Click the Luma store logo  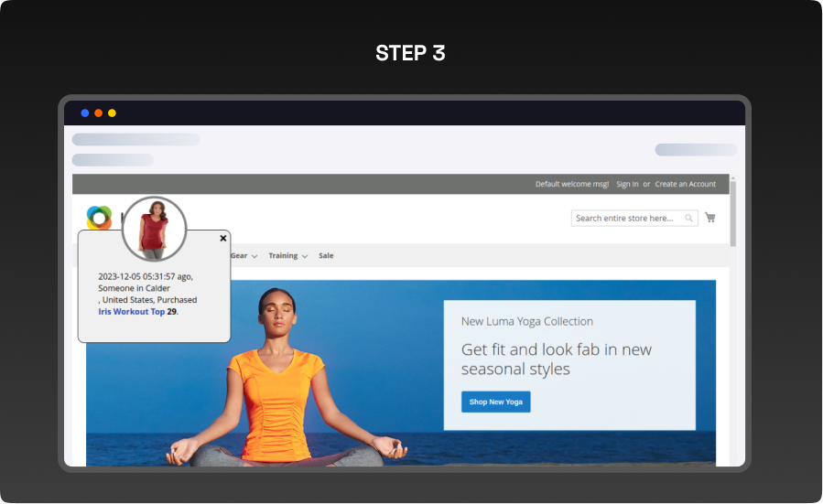(99, 218)
